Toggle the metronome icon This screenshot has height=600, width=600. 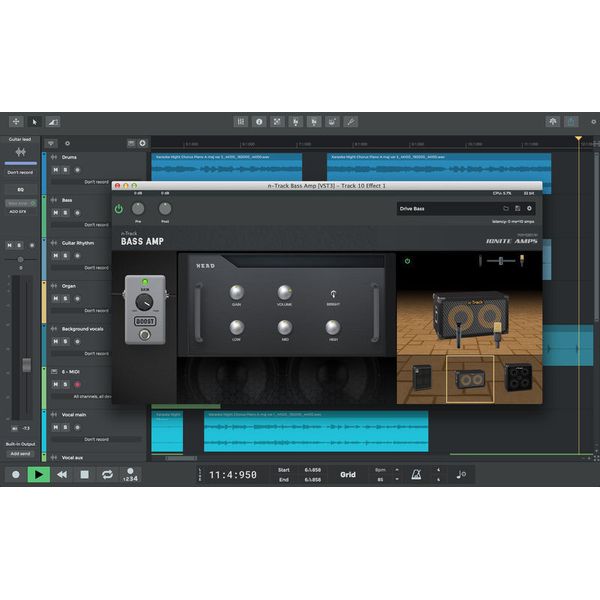tap(416, 474)
